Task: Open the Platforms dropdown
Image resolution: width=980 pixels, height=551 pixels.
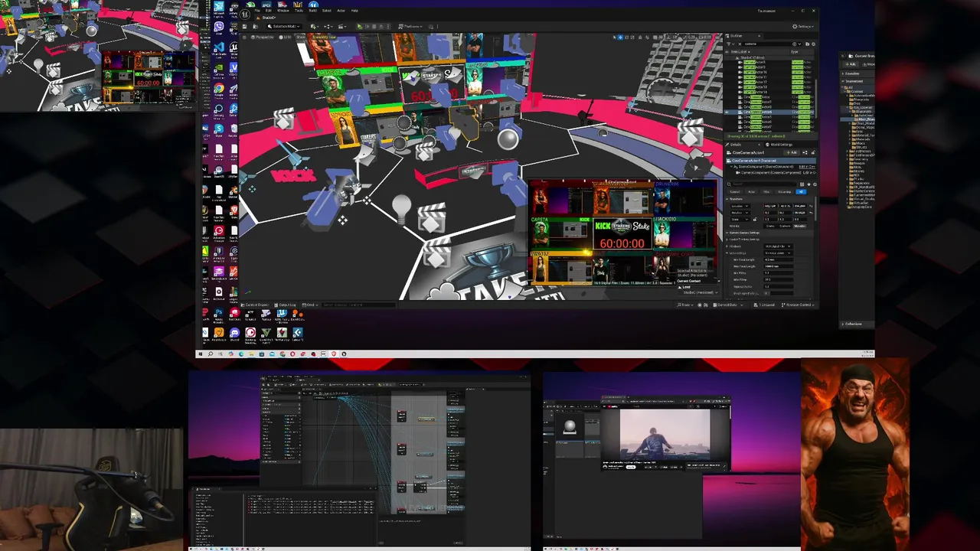Action: point(410,27)
